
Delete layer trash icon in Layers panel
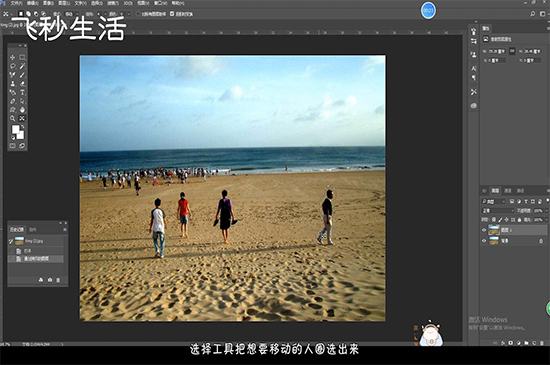[x=542, y=343]
